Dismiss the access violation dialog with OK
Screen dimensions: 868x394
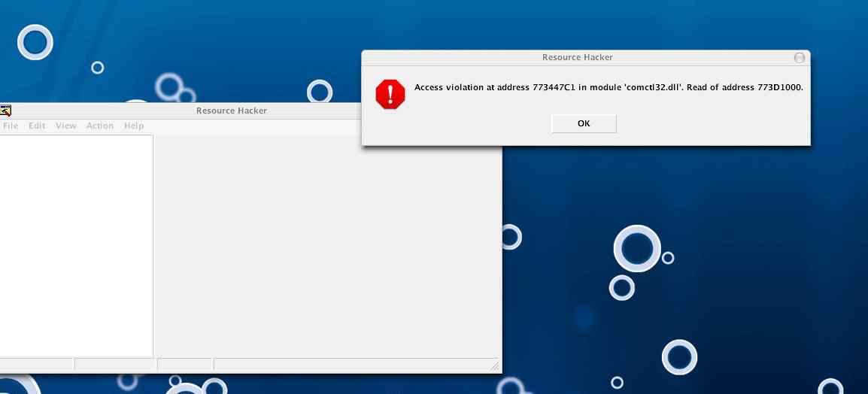tap(584, 123)
